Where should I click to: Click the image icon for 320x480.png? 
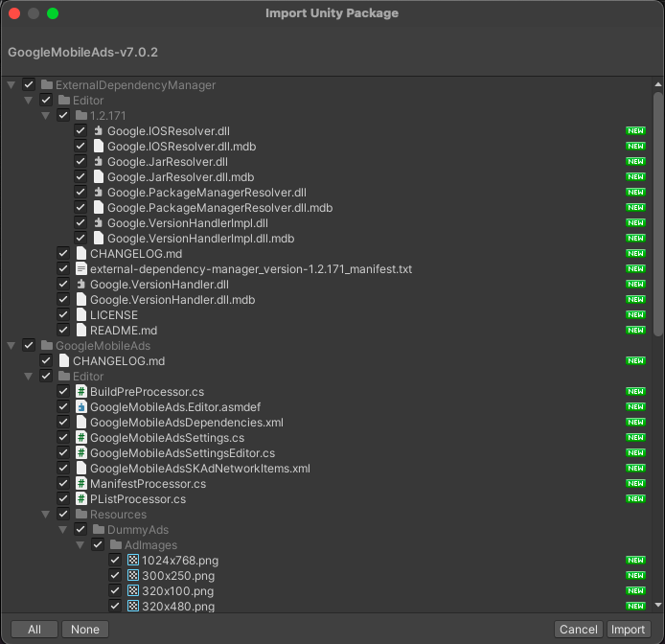click(133, 606)
